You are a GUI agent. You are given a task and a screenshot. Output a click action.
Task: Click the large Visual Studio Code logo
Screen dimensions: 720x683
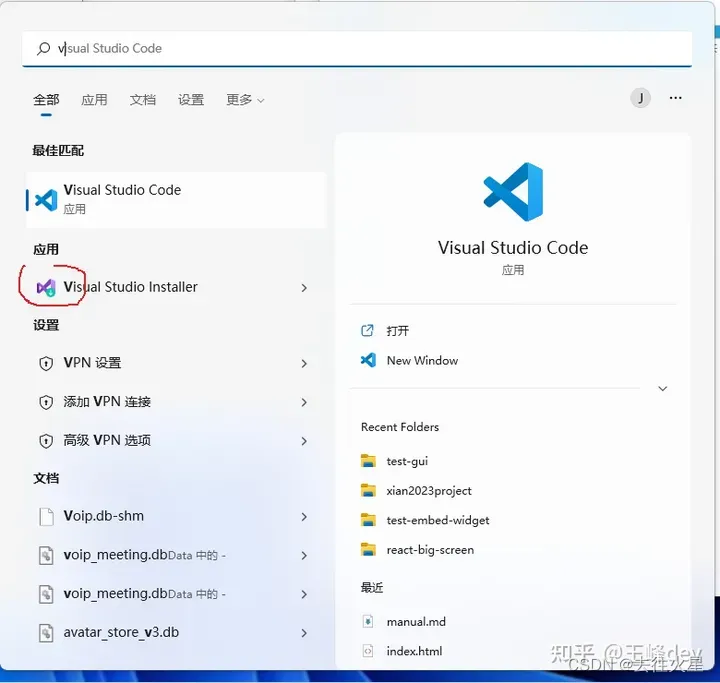coord(513,192)
